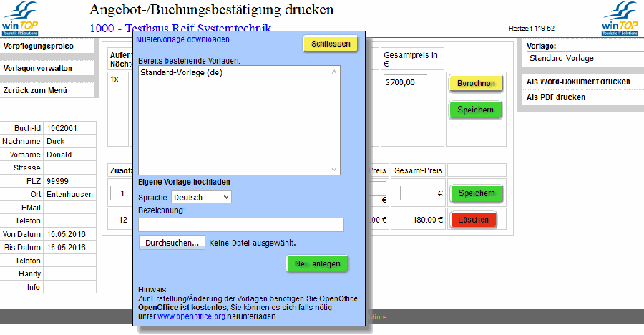Select Standard-Vorlage (de) in the list
644x335 pixels.
[181, 73]
